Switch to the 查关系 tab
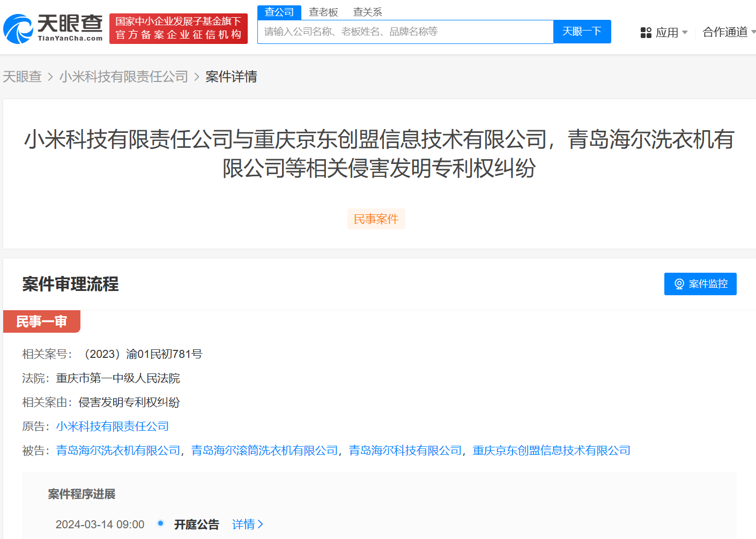Image resolution: width=756 pixels, height=539 pixels. [x=368, y=12]
